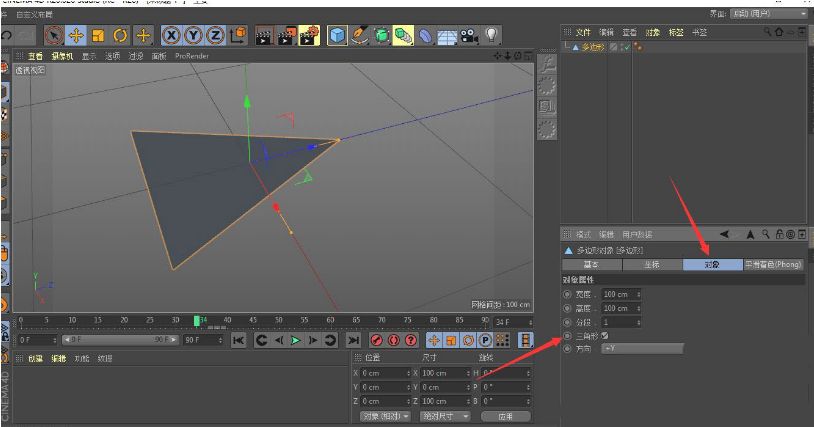Viewport: 814px width, 427px height.
Task: Select the Rotate tool in top toolbar
Action: pos(120,35)
